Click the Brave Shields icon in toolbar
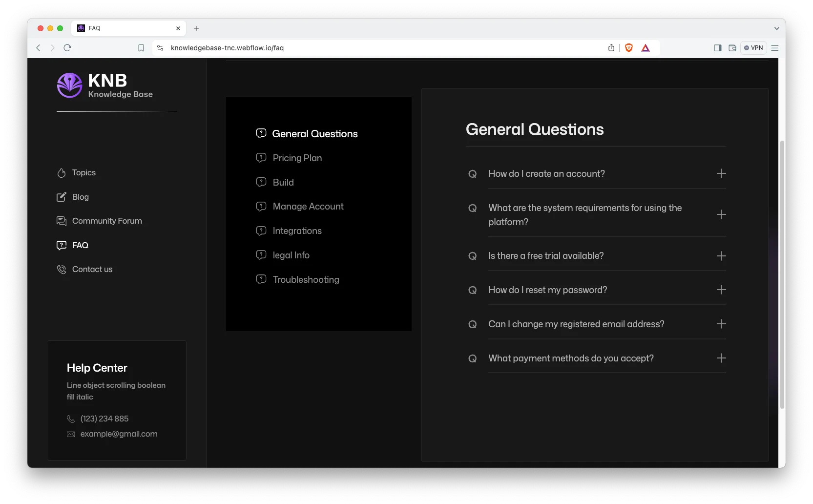This screenshot has height=504, width=813. point(628,48)
